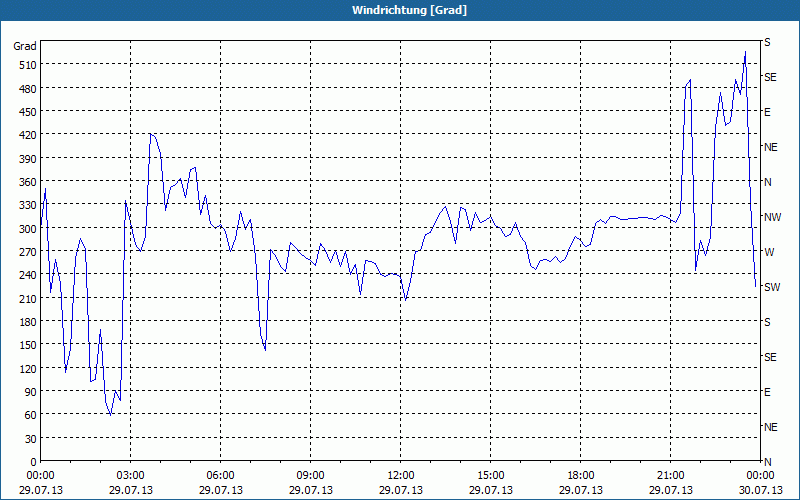Select the 150 y-axis value
Screen dimensions: 800x500
point(28,345)
